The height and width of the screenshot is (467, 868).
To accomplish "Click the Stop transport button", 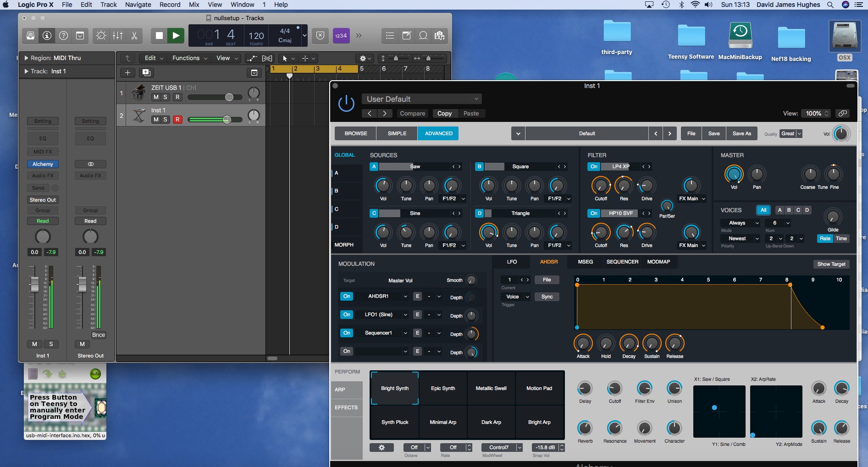I will tap(159, 36).
